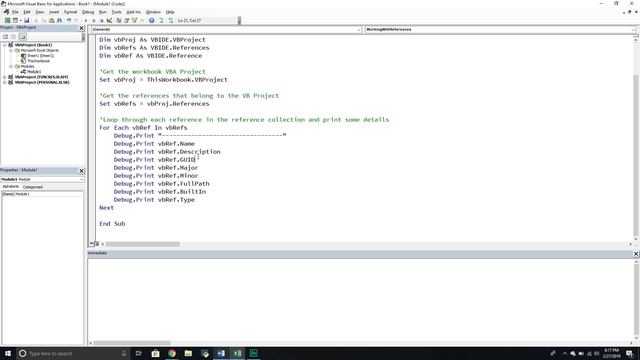Click the Insert UserForm toolbar icon
640x360 pixels.
pos(15,20)
